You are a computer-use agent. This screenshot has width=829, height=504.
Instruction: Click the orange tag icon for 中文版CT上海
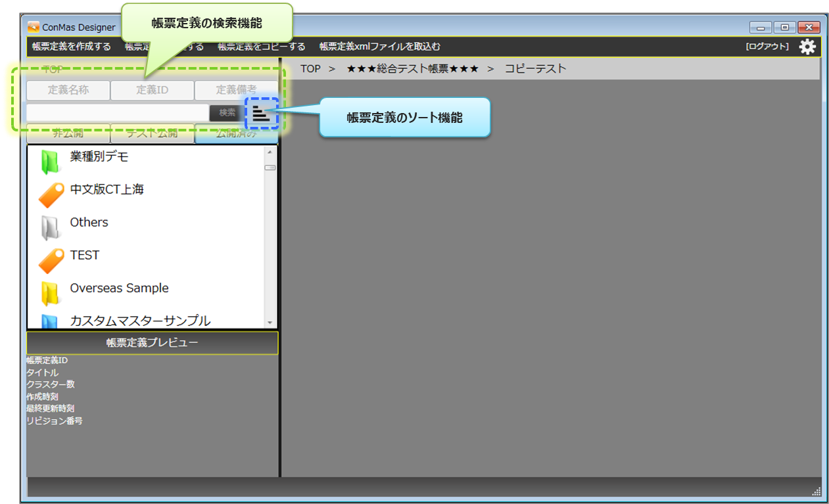coord(51,195)
